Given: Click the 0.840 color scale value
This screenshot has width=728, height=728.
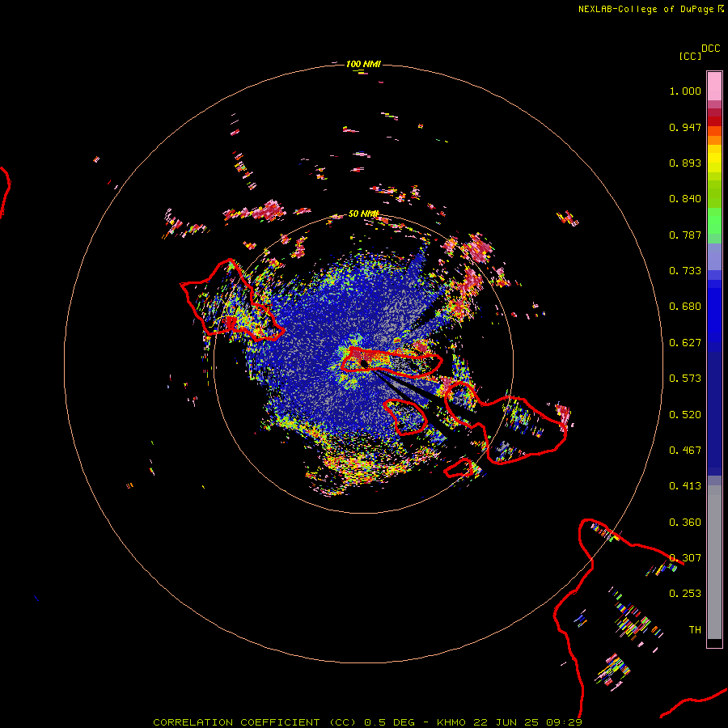Looking at the screenshot, I should [x=685, y=199].
